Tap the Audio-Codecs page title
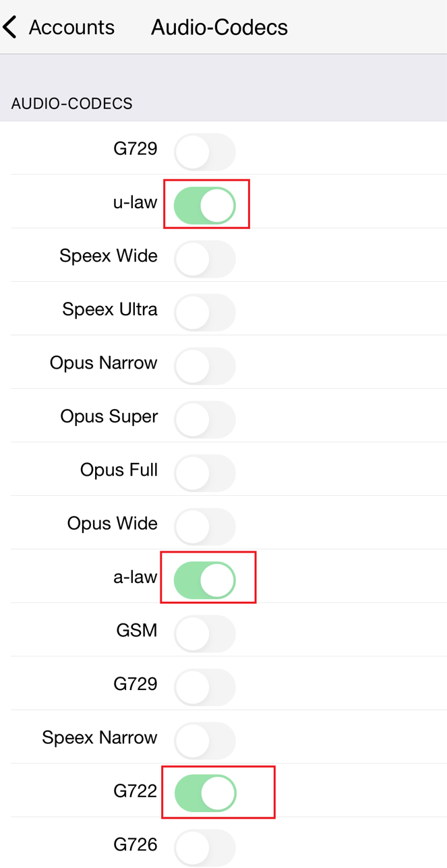Viewport: 447px width, 868px height. (x=219, y=28)
